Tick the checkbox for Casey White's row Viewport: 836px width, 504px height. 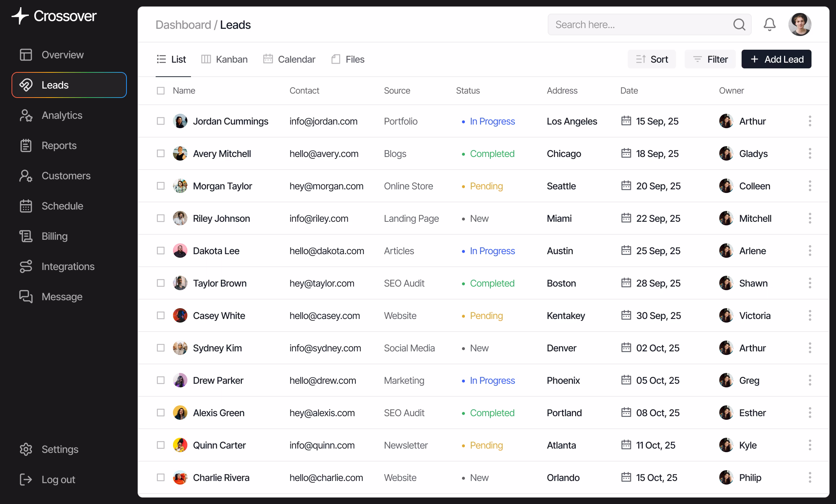(x=161, y=315)
